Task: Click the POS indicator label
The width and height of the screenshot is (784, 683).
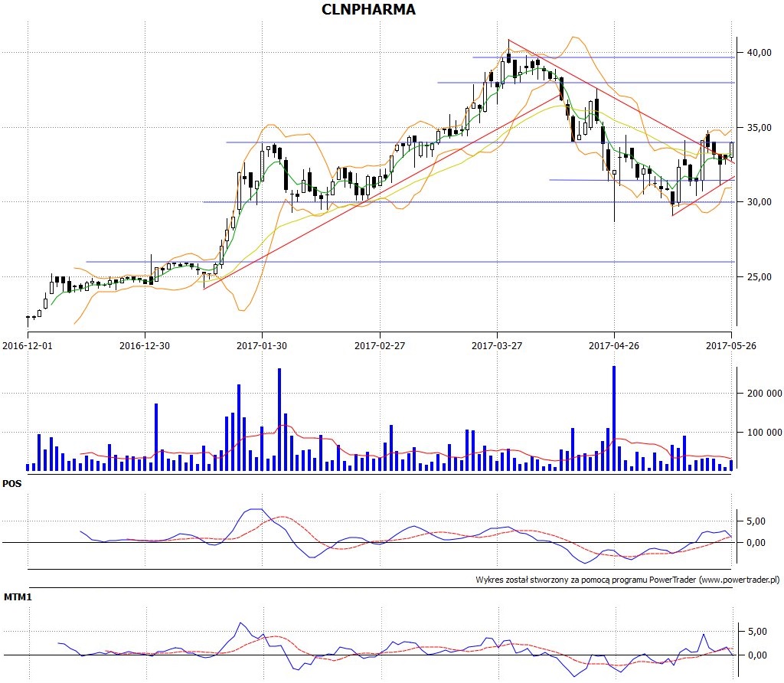Action: pos(12,484)
